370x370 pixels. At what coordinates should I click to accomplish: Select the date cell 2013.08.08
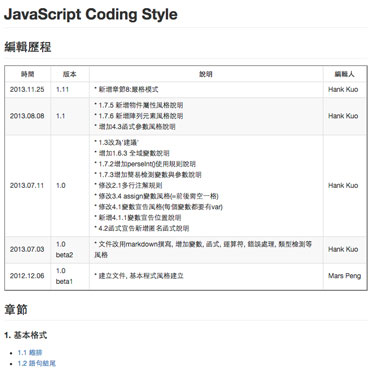click(x=27, y=116)
